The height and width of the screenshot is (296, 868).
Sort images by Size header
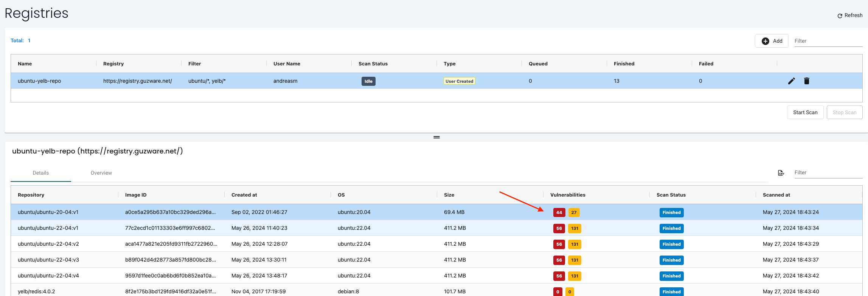pyautogui.click(x=449, y=195)
